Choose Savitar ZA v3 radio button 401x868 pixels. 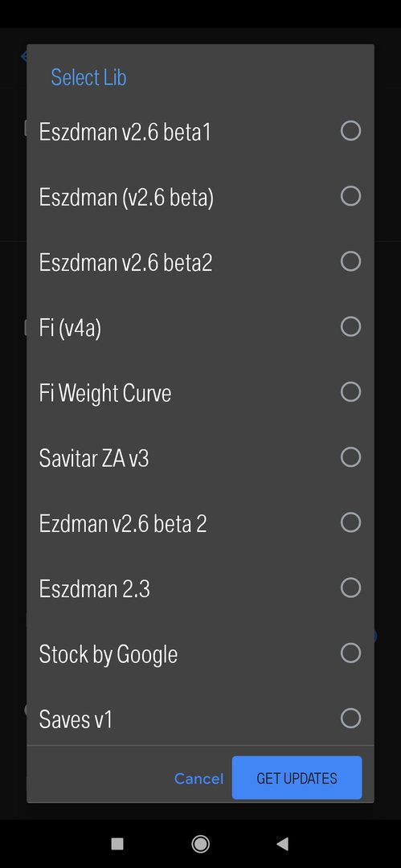pos(350,458)
